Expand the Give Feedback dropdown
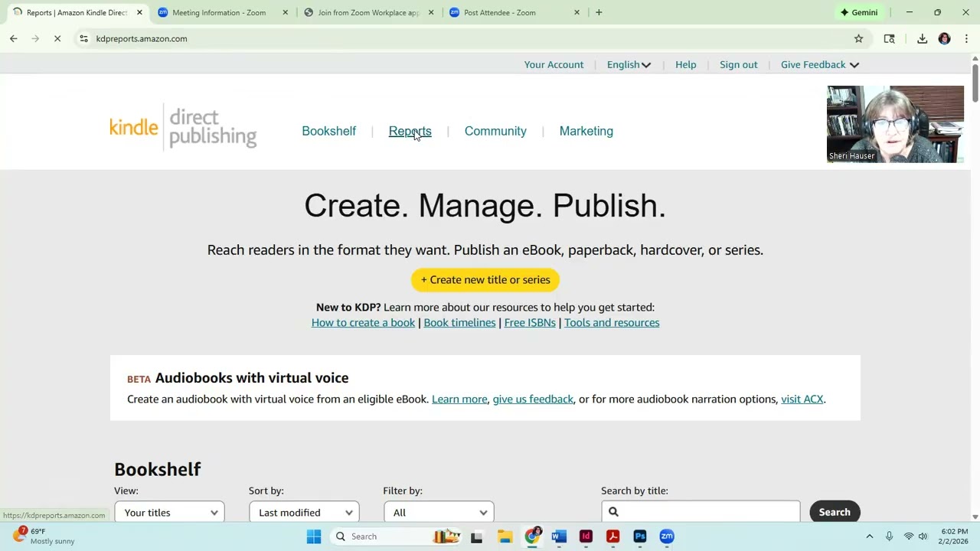The image size is (980, 551). 820,64
